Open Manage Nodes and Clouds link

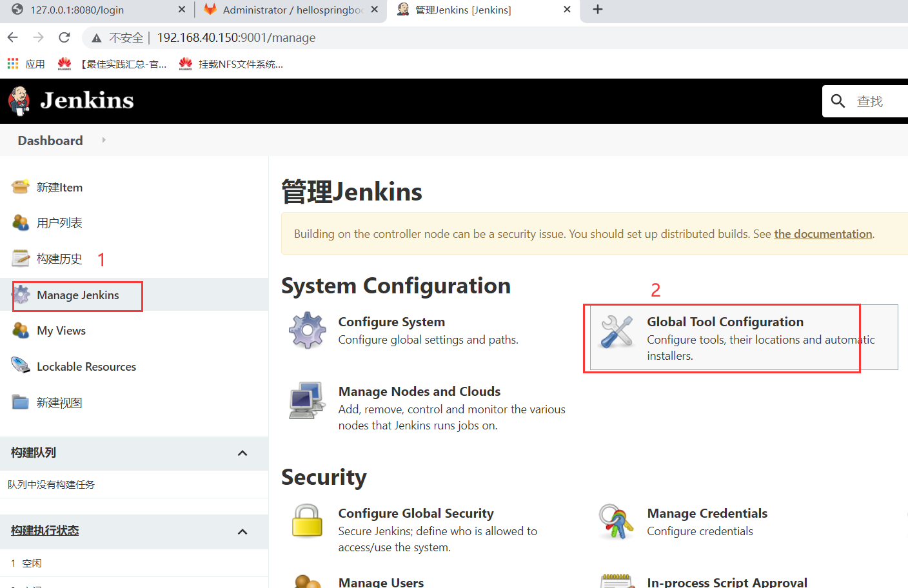point(419,391)
